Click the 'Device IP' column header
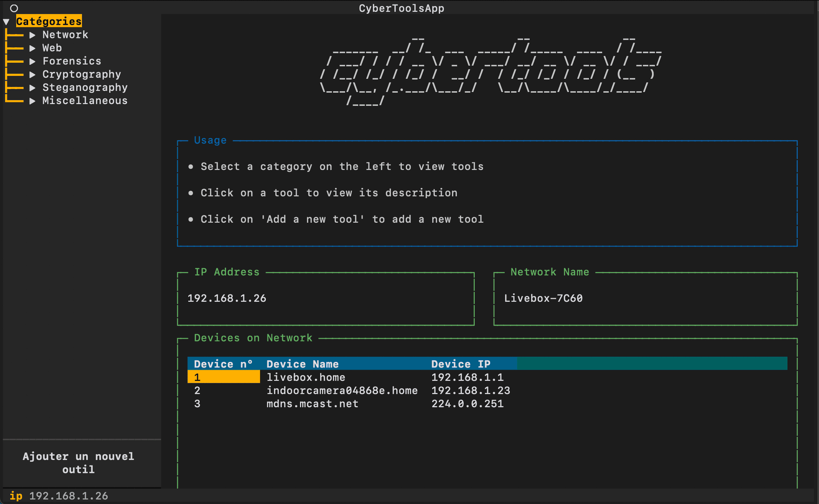Image resolution: width=819 pixels, height=504 pixels. pyautogui.click(x=461, y=364)
